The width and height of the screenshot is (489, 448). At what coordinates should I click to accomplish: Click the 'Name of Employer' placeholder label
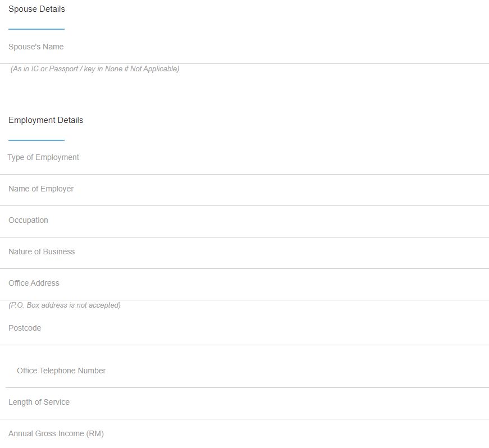(x=41, y=189)
